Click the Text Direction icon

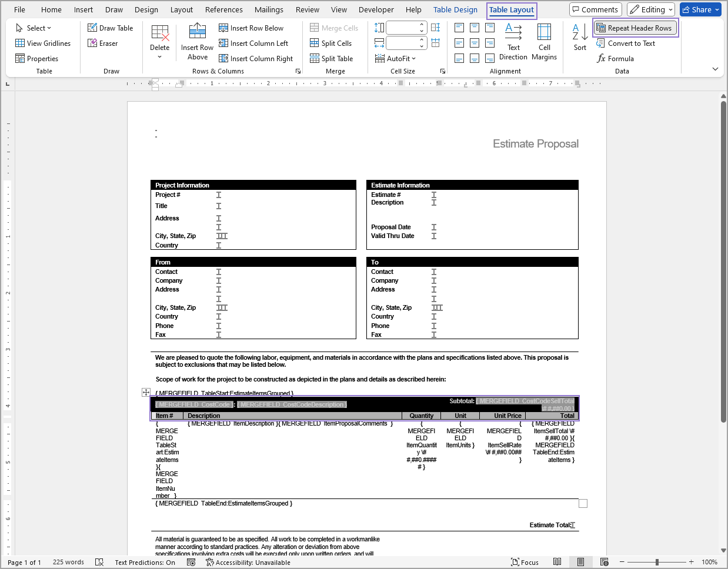513,41
